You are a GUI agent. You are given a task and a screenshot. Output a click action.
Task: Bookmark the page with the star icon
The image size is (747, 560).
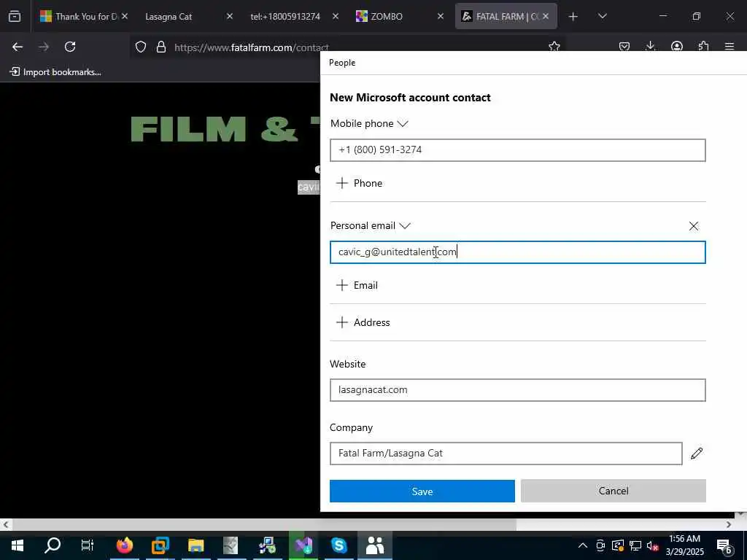554,46
